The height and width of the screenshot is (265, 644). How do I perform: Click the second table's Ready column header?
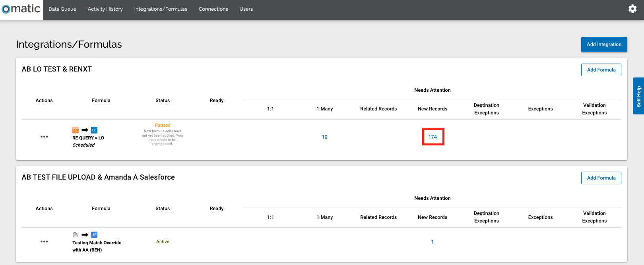click(217, 209)
